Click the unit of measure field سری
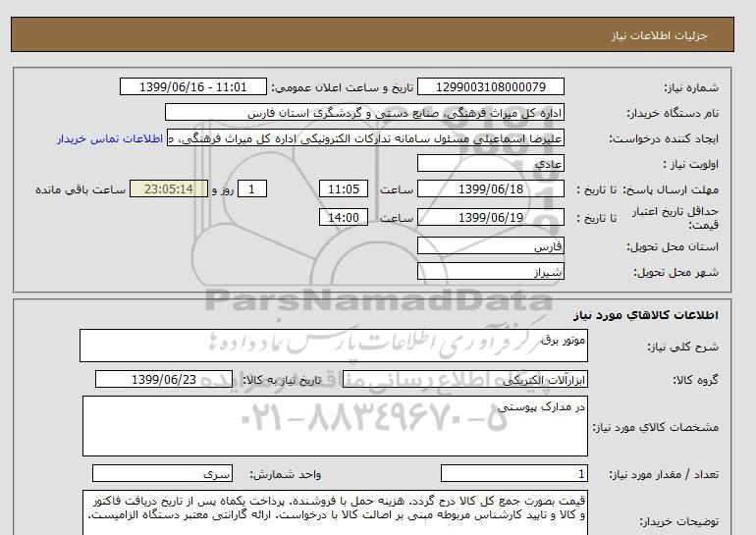Viewport: 756px width, 535px height. 162,474
